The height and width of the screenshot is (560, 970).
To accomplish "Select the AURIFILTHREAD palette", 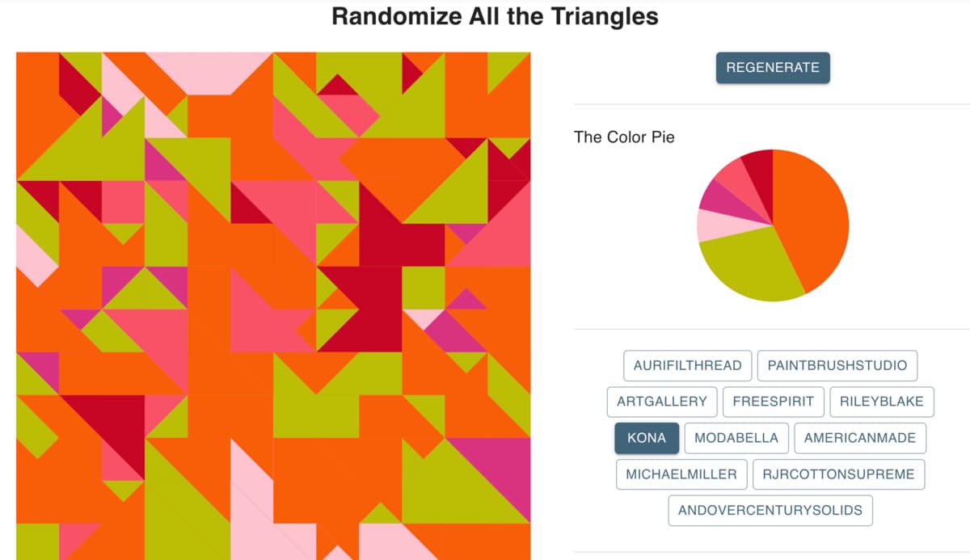I will 687,365.
